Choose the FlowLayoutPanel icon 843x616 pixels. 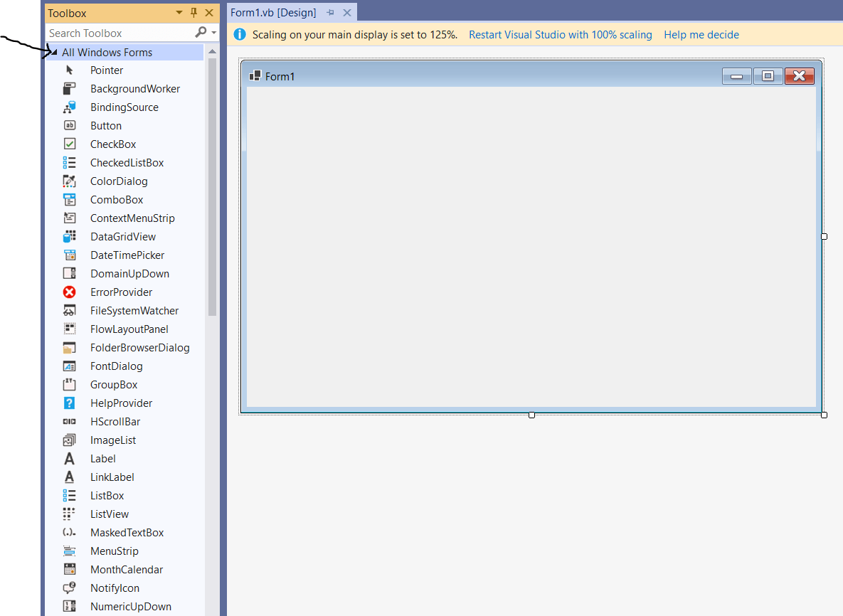point(69,329)
